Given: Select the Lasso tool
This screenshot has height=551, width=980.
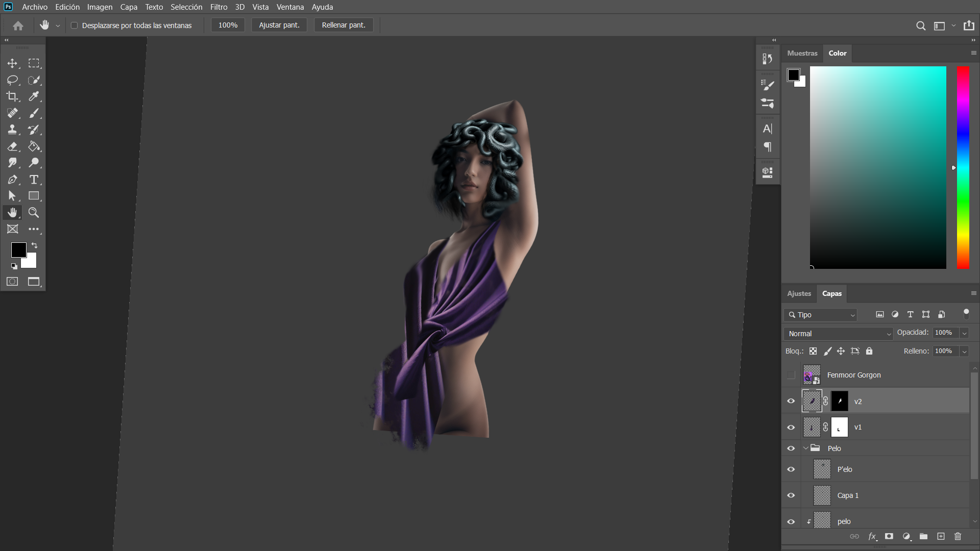Looking at the screenshot, I should 12,80.
